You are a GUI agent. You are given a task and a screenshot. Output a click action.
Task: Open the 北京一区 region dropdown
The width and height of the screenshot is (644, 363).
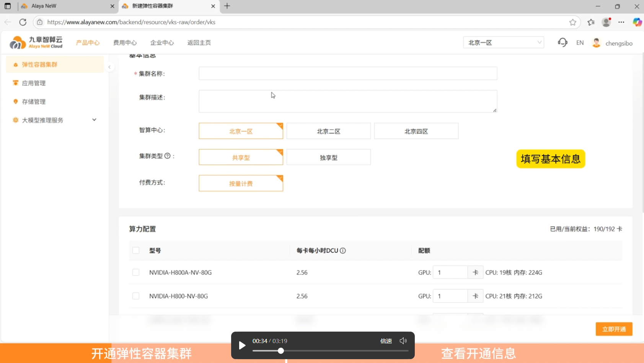[x=504, y=42]
